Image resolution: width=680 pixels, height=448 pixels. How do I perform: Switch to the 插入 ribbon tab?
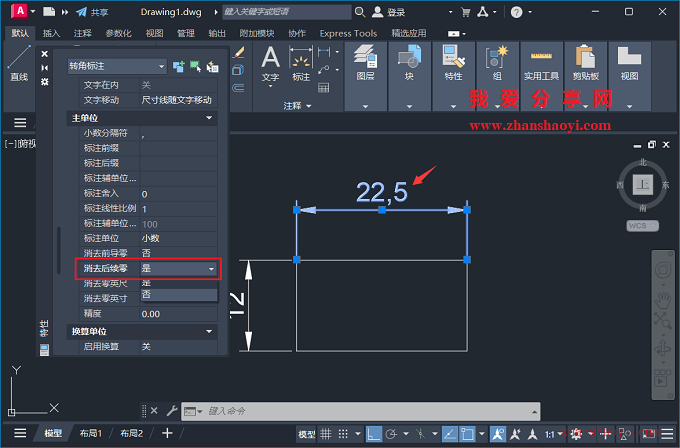51,33
